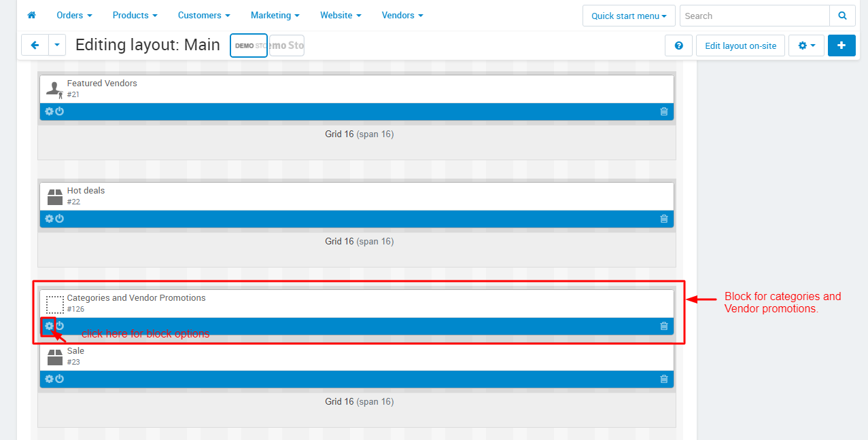Click the #23 block ID text
868x440 pixels.
click(73, 362)
